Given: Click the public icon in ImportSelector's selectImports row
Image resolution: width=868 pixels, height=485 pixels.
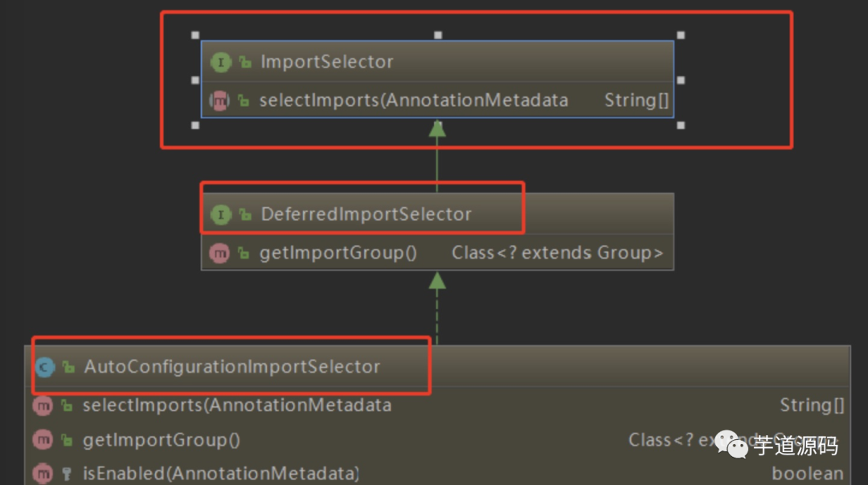Looking at the screenshot, I should pyautogui.click(x=244, y=101).
